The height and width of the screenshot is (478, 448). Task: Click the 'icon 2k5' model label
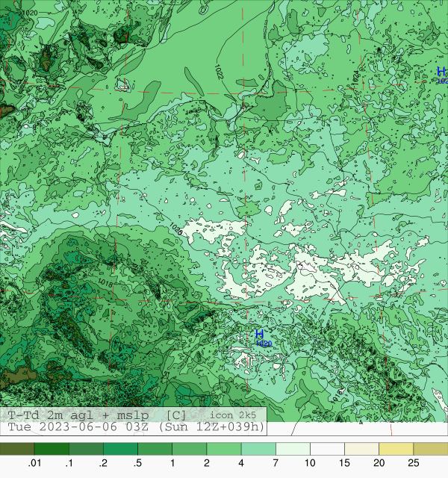click(x=233, y=415)
